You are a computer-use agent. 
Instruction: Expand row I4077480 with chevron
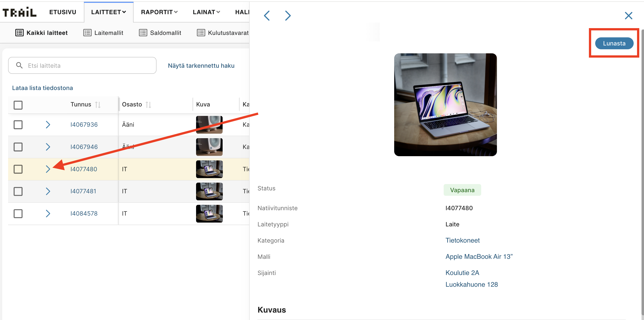tap(48, 169)
